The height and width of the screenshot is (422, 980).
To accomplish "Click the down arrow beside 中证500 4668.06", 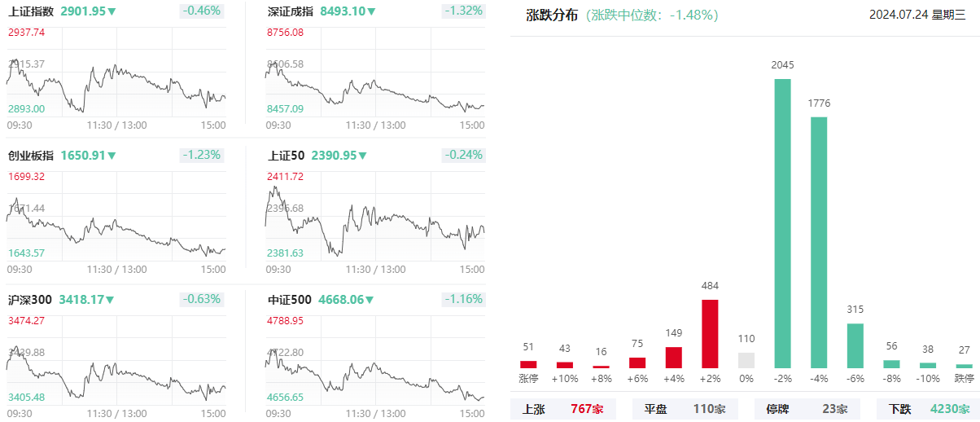I will [370, 300].
